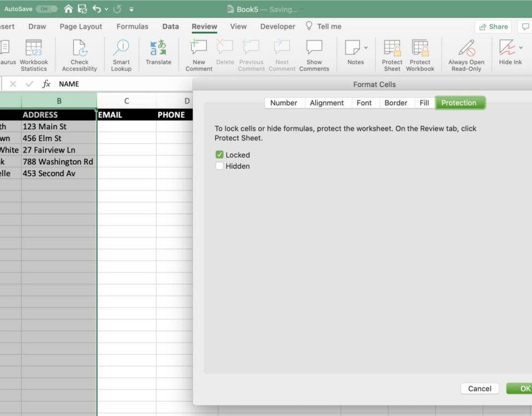Open the Page Layout ribbon tab
Viewport: 532px width, 416px height.
pos(81,27)
